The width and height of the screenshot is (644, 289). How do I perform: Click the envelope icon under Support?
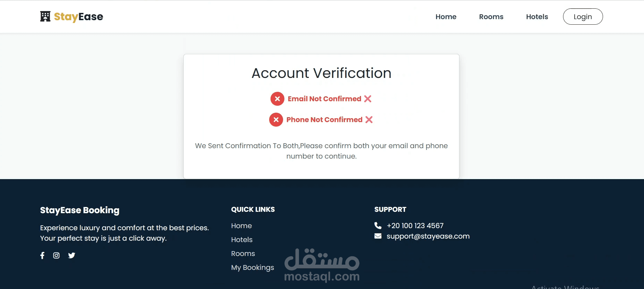pos(378,236)
